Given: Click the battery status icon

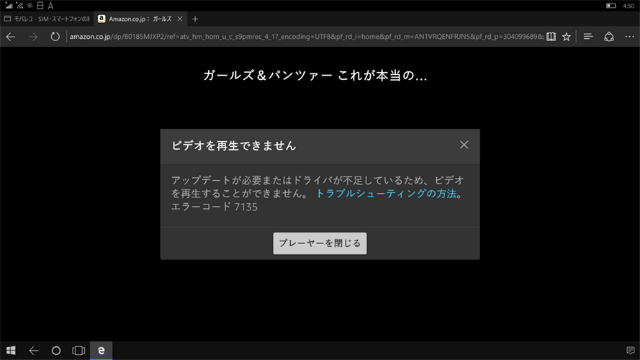Looking at the screenshot, I should tap(611, 6).
